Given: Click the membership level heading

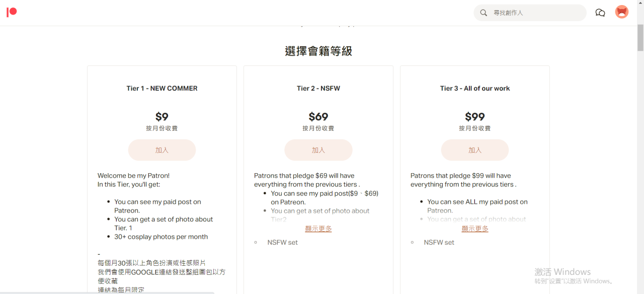Looking at the screenshot, I should [318, 51].
